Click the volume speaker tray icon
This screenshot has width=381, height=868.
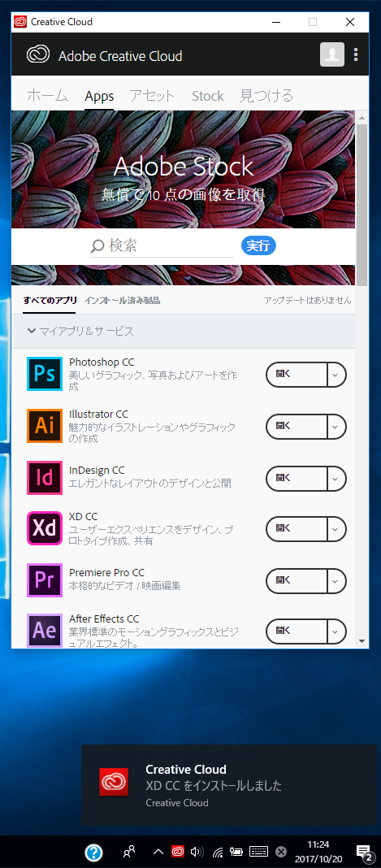tap(197, 852)
